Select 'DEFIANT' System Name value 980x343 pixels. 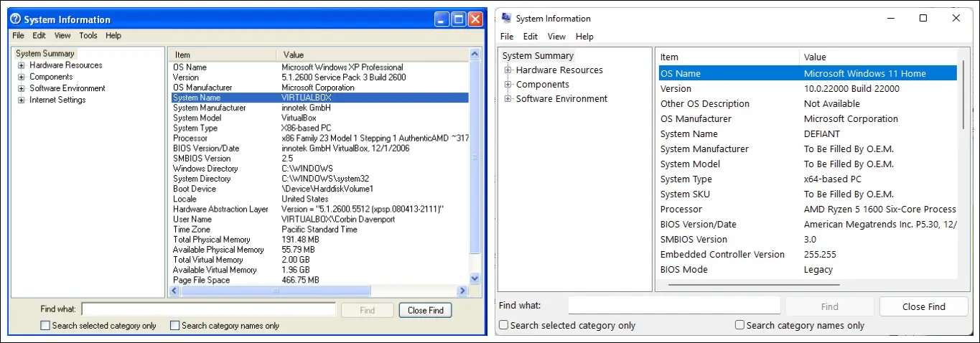tap(822, 133)
